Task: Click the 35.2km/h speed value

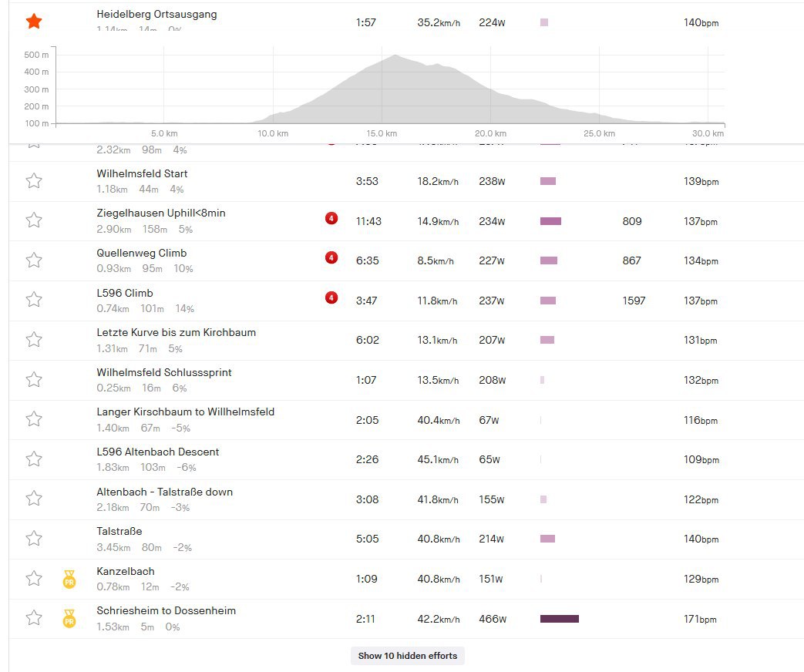Action: [x=439, y=22]
